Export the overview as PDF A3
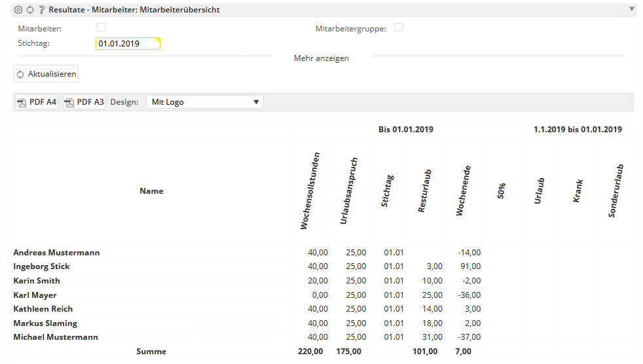Image resolution: width=643 pixels, height=364 pixels. [x=84, y=102]
